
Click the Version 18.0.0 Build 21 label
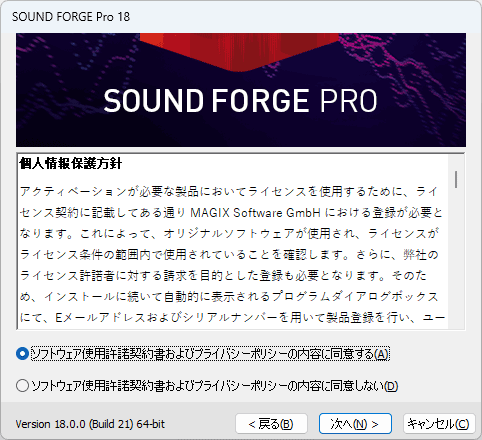pyautogui.click(x=90, y=424)
